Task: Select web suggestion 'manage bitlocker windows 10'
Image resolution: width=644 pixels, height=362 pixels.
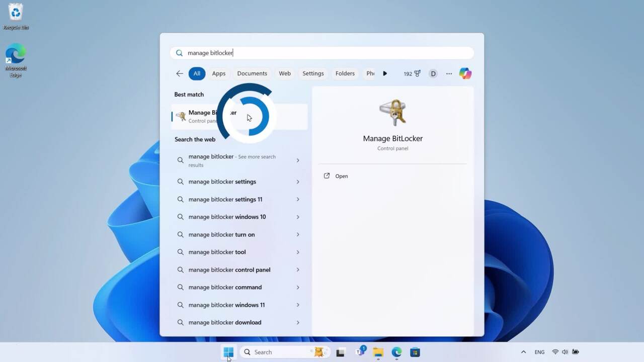Action: [x=239, y=217]
